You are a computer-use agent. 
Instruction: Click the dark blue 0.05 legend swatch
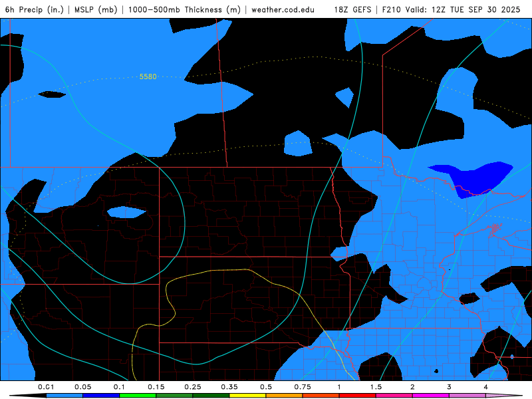coord(101,396)
